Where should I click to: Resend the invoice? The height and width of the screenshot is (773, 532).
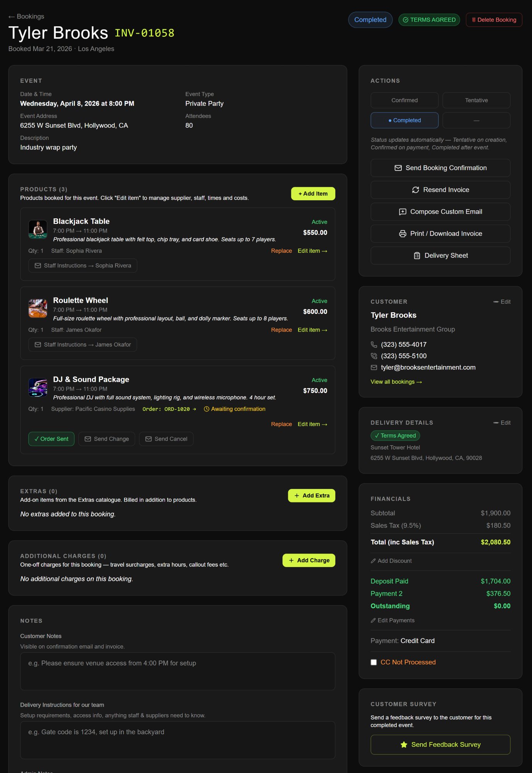pos(440,190)
